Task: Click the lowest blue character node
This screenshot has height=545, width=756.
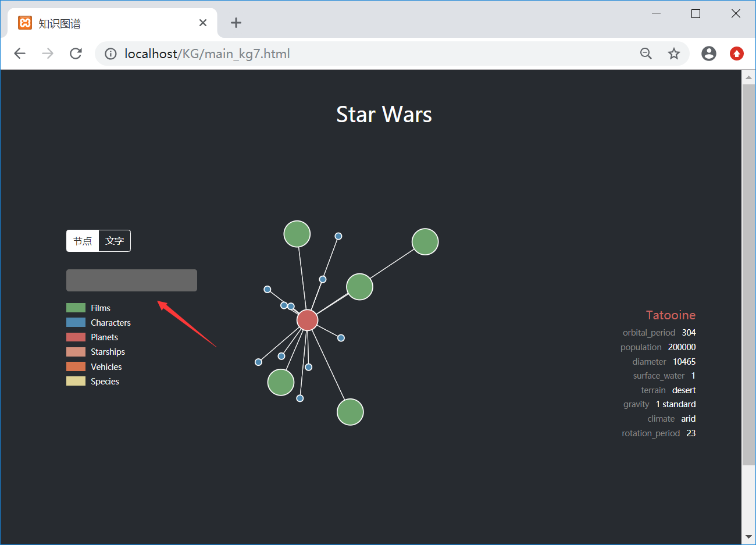Action: coord(299,398)
